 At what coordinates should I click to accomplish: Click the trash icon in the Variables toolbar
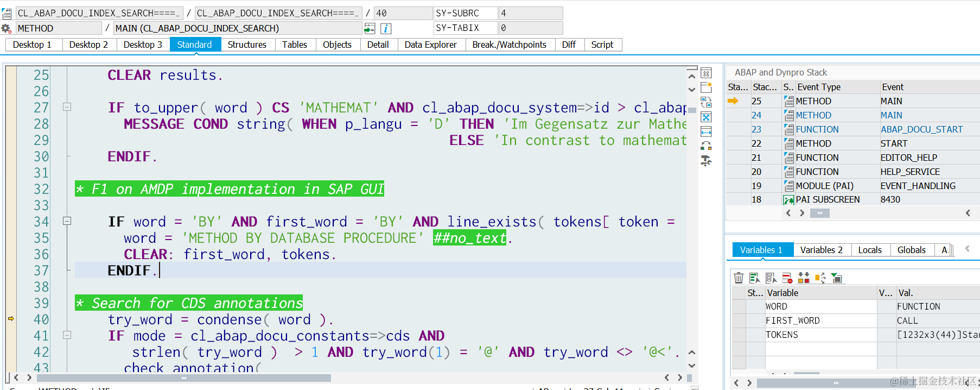click(739, 278)
